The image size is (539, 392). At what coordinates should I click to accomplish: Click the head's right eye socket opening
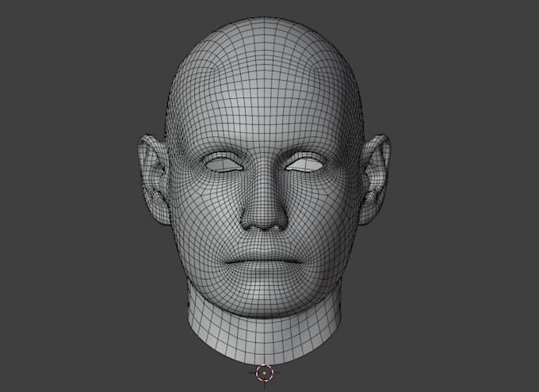tap(224, 165)
